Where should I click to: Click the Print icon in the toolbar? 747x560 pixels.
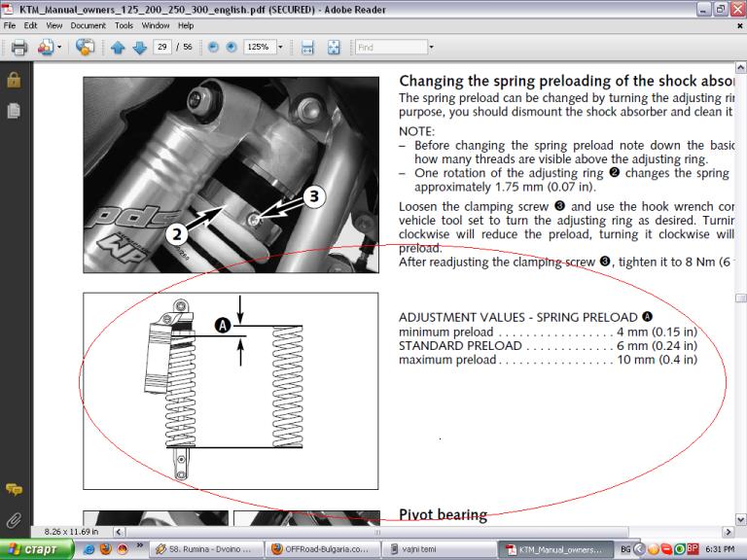click(x=19, y=47)
